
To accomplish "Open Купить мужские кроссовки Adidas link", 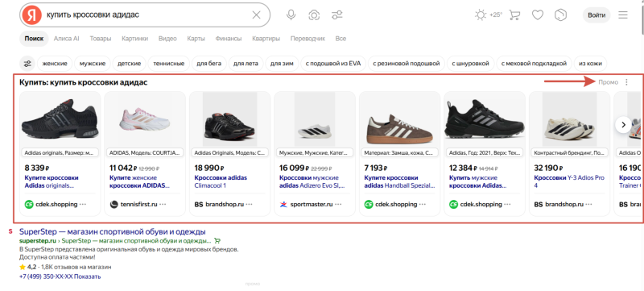I will 477,181.
